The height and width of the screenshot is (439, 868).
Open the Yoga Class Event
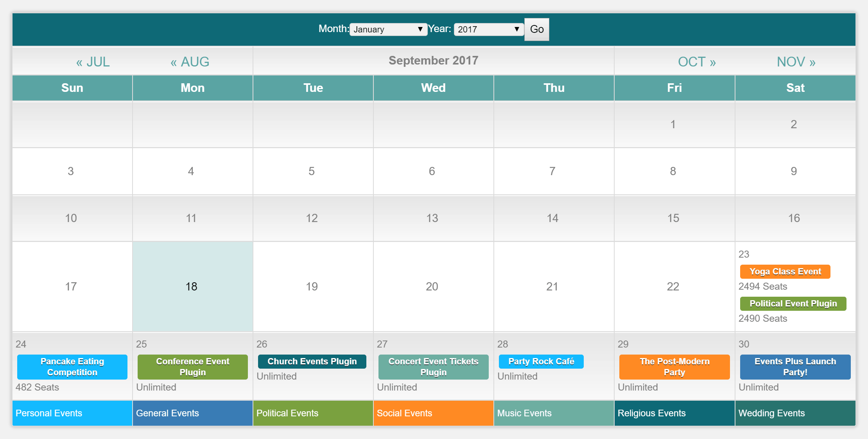pyautogui.click(x=785, y=272)
